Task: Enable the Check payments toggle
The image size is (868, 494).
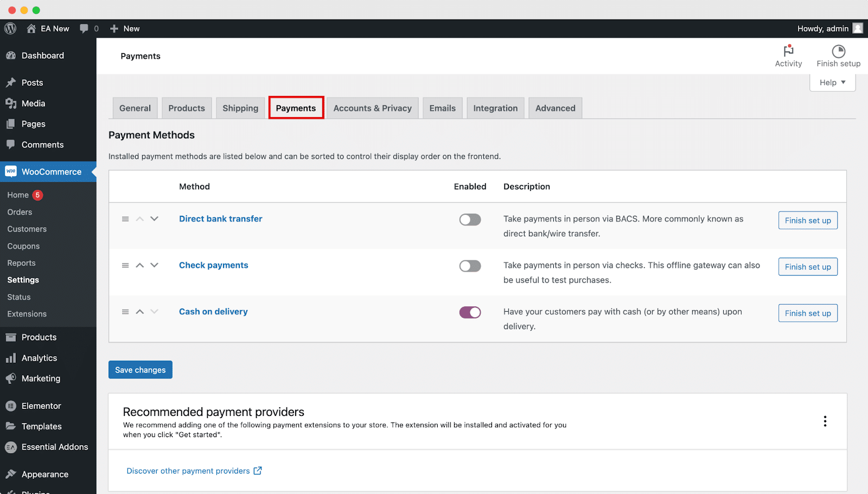Action: coord(470,266)
